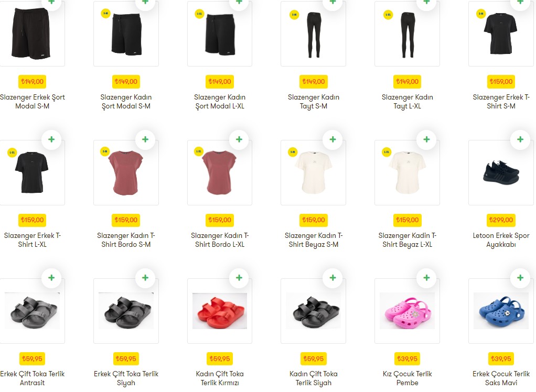The width and height of the screenshot is (536, 392).
Task: Click ₺39,95 price of Erkek Çocuk Terlik
Action: pyautogui.click(x=501, y=358)
